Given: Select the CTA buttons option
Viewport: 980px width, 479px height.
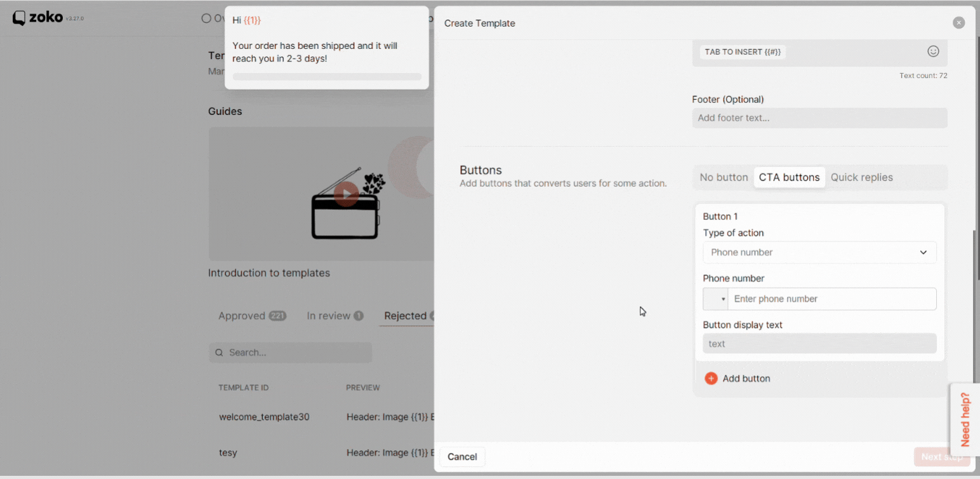Looking at the screenshot, I should (x=789, y=177).
